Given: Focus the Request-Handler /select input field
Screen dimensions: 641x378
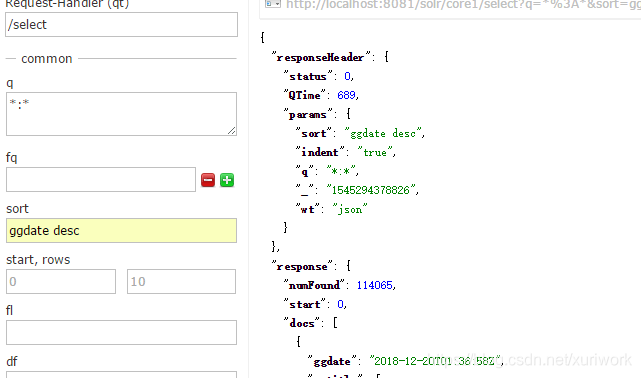Looking at the screenshot, I should coord(121,25).
